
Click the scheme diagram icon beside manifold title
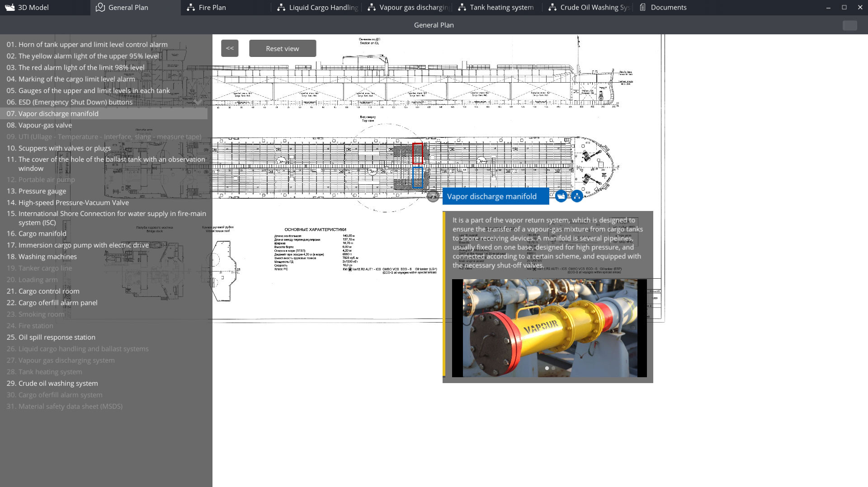[x=577, y=196]
